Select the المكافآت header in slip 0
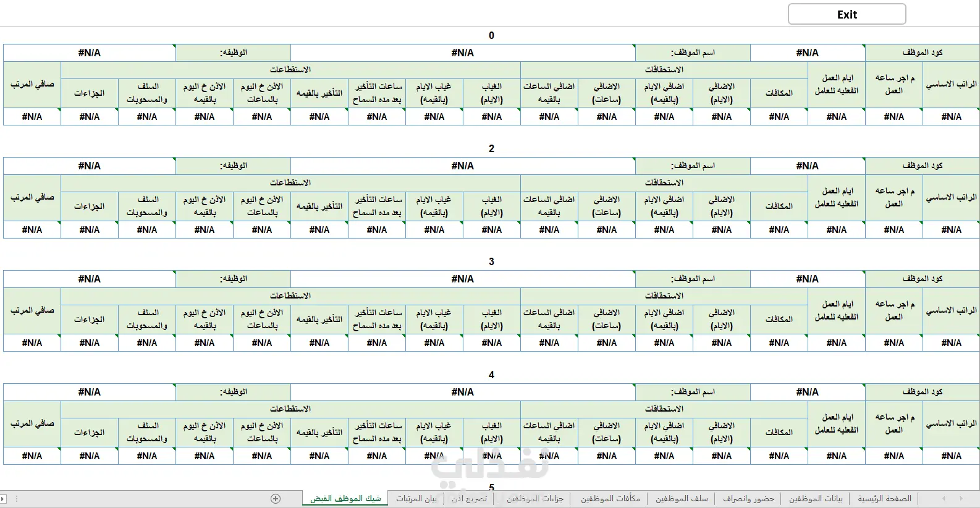Viewport: 980px width, 508px height. [x=779, y=93]
